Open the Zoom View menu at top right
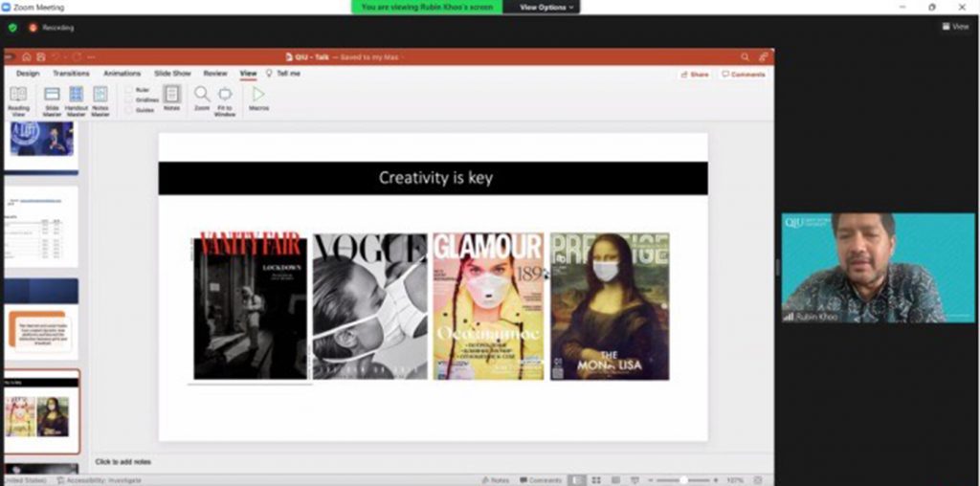Viewport: 980px width, 486px height. [955, 27]
